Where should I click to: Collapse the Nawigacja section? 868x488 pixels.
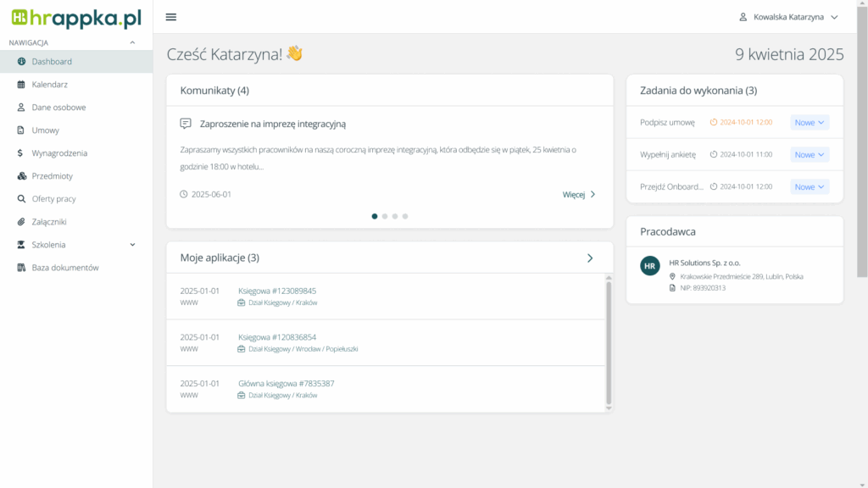(x=132, y=42)
